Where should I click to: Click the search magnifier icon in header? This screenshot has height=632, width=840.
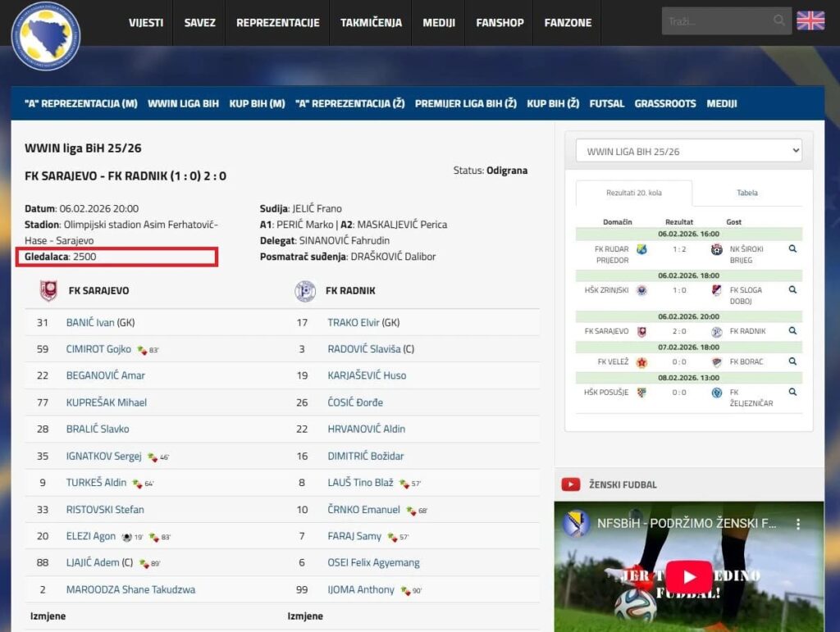coord(778,20)
